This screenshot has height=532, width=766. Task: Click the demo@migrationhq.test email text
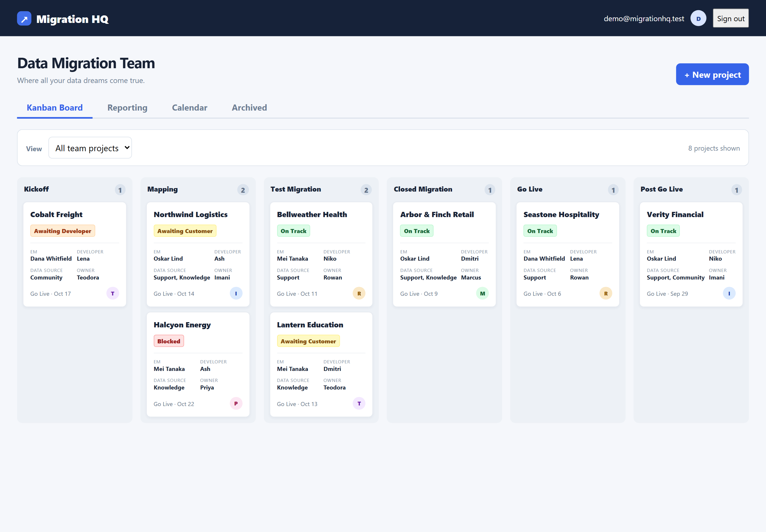[644, 19]
